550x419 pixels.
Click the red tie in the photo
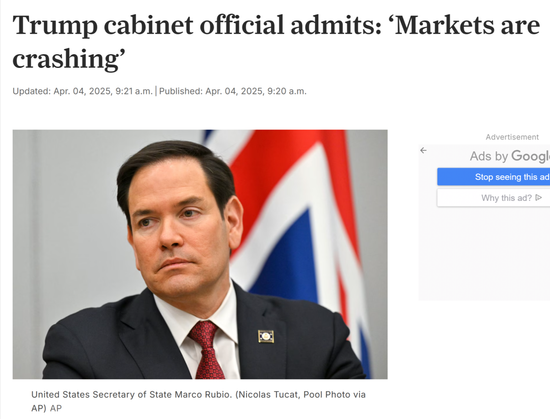point(207,350)
